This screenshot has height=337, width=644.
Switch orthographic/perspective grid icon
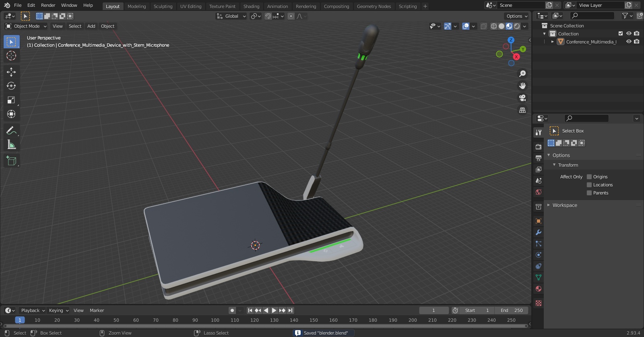(x=522, y=110)
